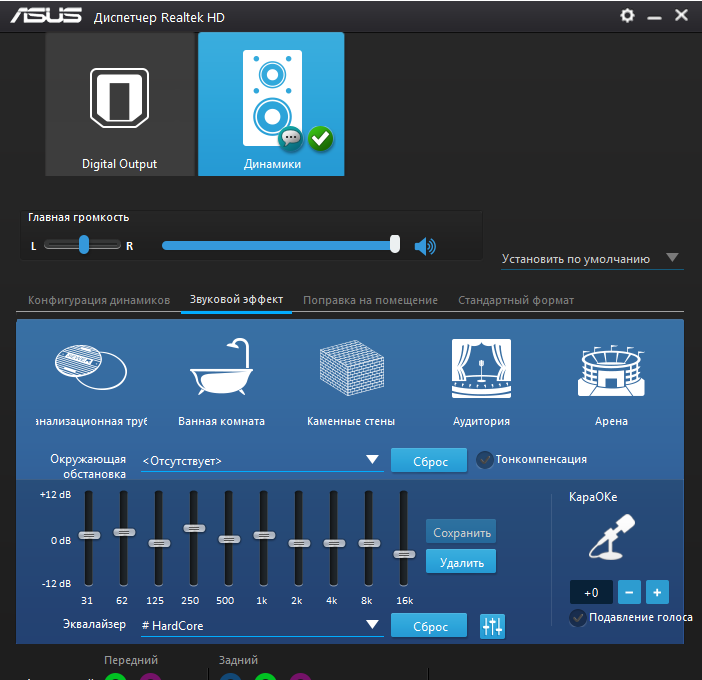Open settings gear in title bar
This screenshot has width=702, height=680.
(x=627, y=16)
